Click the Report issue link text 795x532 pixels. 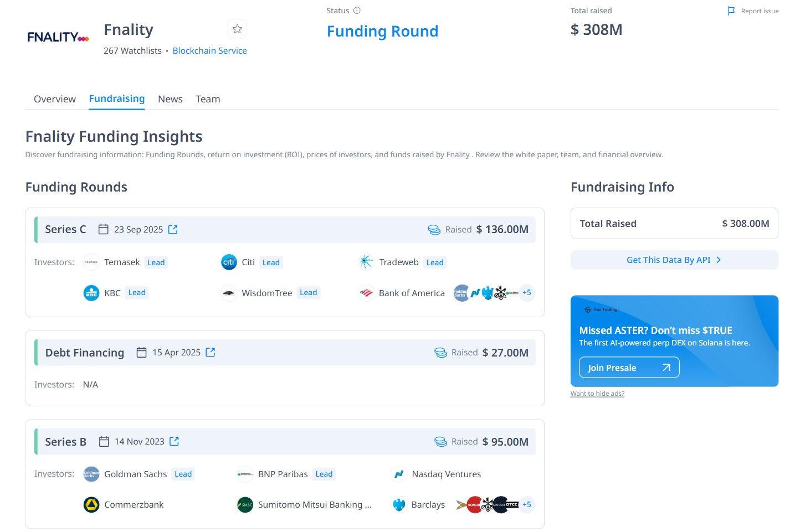[x=760, y=11]
